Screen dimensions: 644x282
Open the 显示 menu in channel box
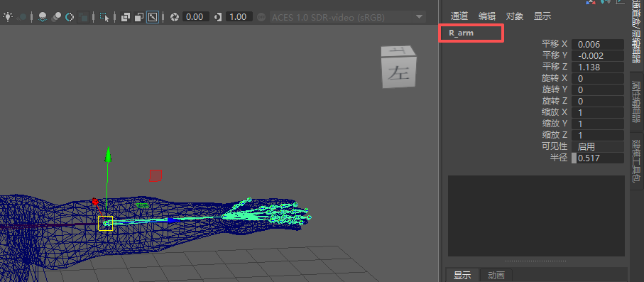coord(542,16)
